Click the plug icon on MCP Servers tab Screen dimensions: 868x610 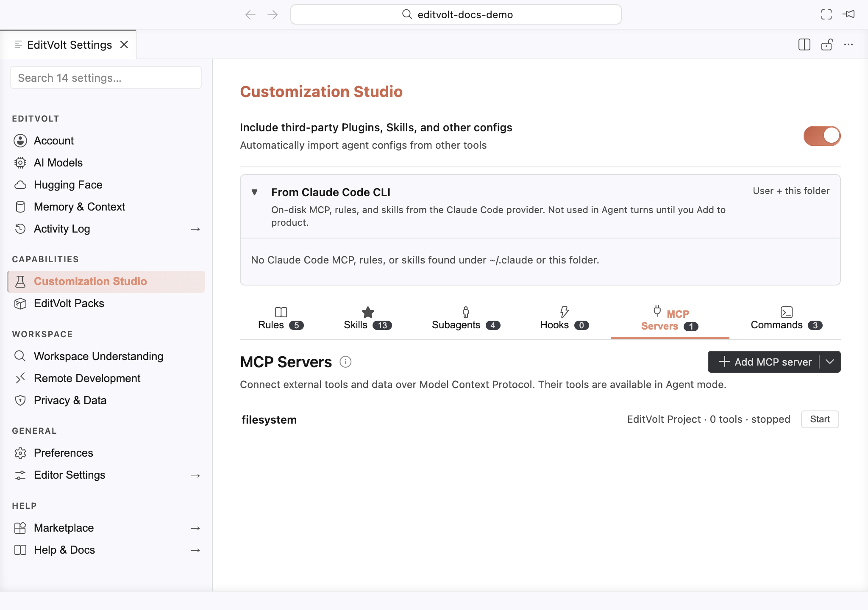click(657, 311)
